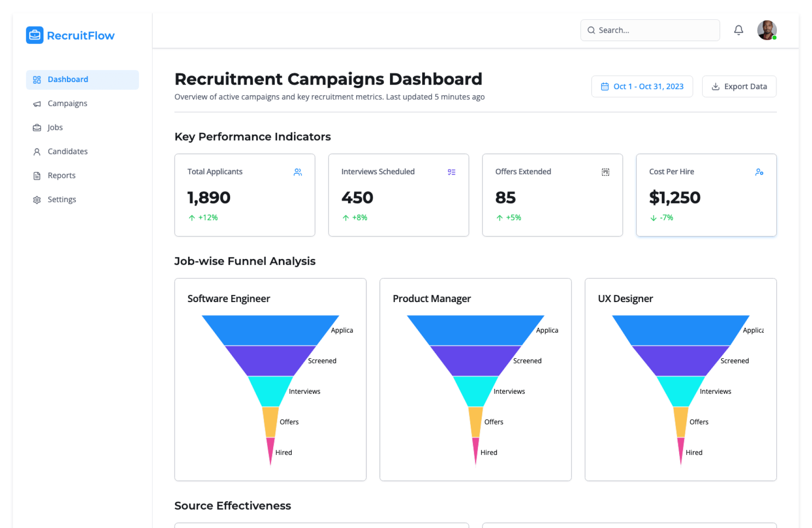Click the RecruitFlow briefcase logo
Screen dimensions: 812x528
pyautogui.click(x=35, y=35)
